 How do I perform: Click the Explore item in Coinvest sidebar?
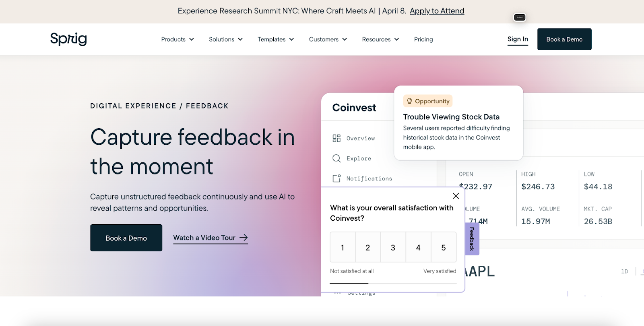tap(352, 158)
